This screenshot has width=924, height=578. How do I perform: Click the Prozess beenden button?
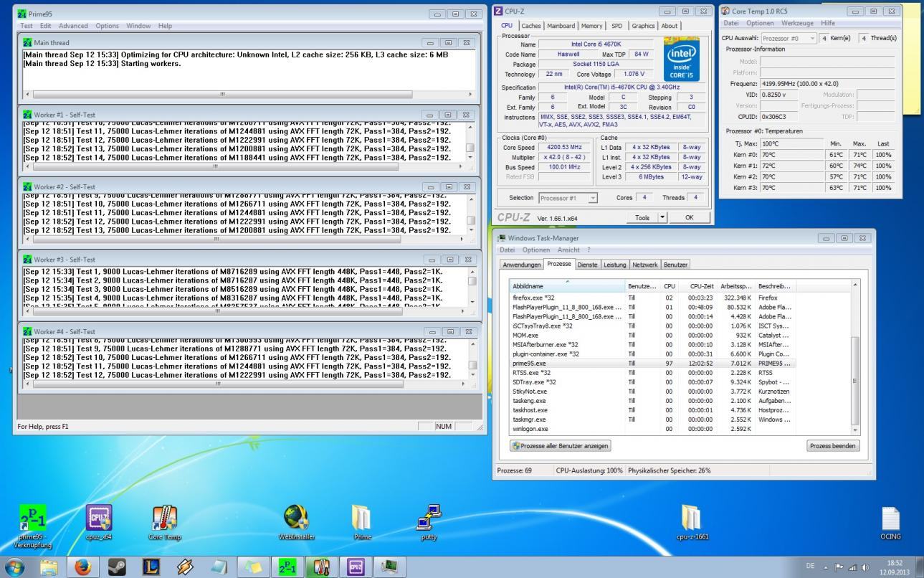point(832,445)
